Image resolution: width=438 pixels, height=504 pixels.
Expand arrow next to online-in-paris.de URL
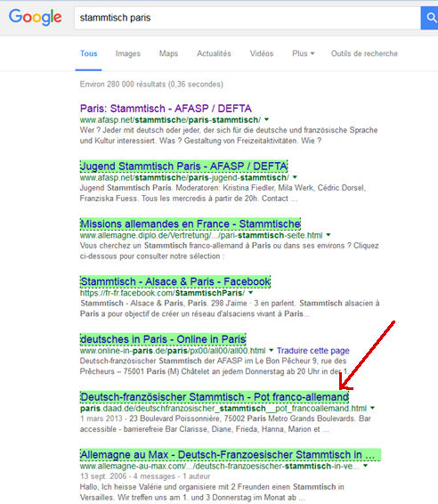[271, 350]
